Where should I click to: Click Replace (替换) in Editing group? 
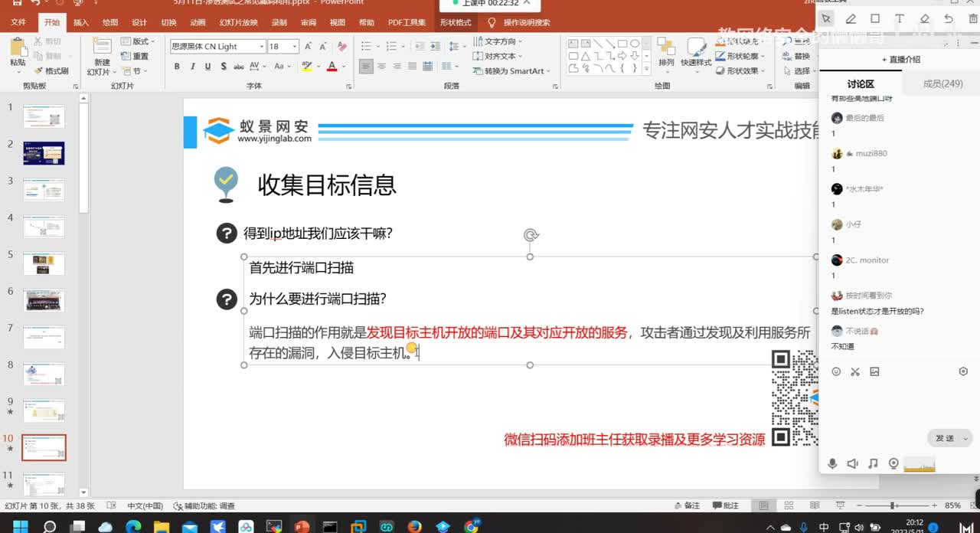[x=796, y=56]
